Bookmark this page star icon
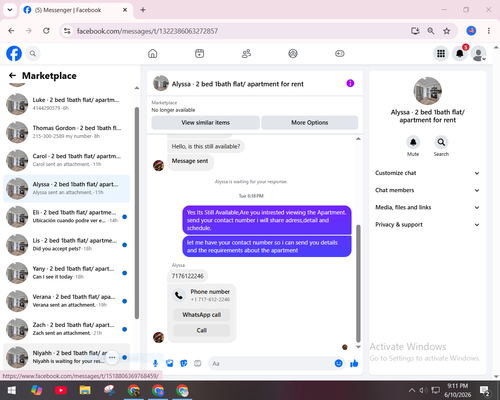The image size is (500, 400). 447,31
